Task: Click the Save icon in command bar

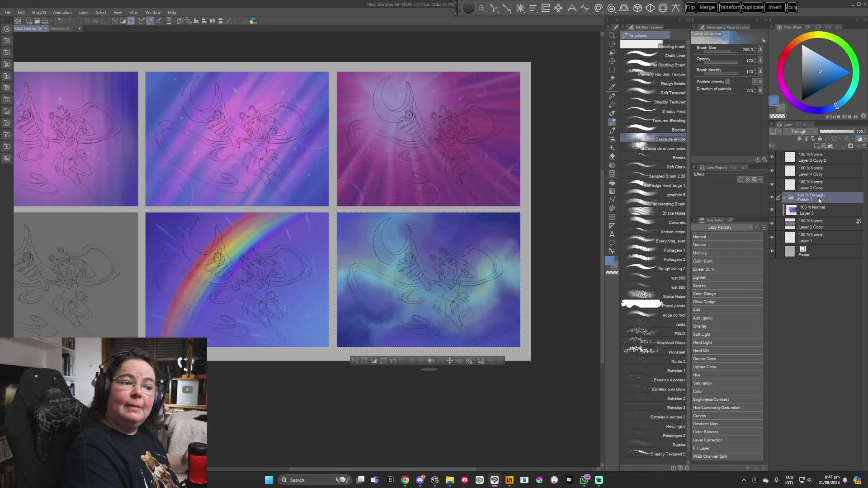Action: point(45,21)
